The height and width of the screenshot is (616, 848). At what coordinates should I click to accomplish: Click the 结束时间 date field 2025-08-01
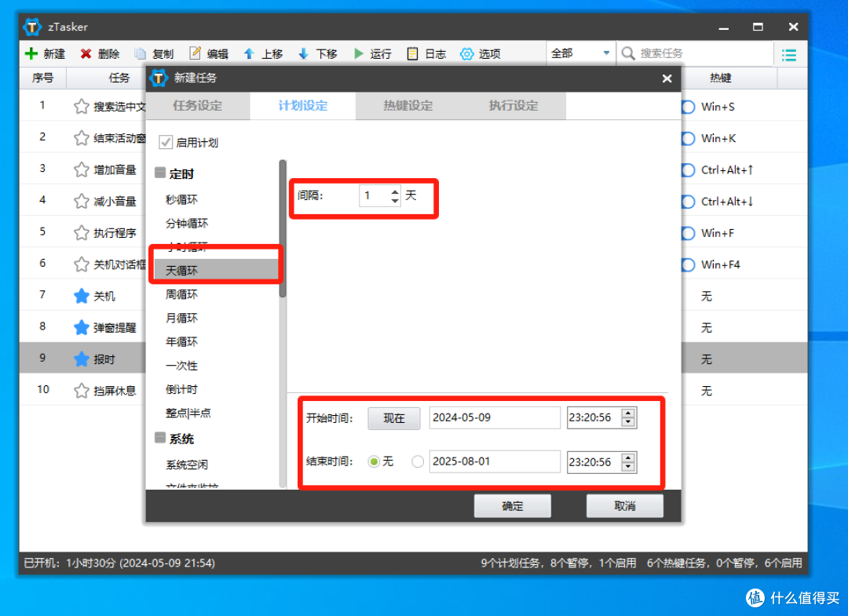coord(495,461)
